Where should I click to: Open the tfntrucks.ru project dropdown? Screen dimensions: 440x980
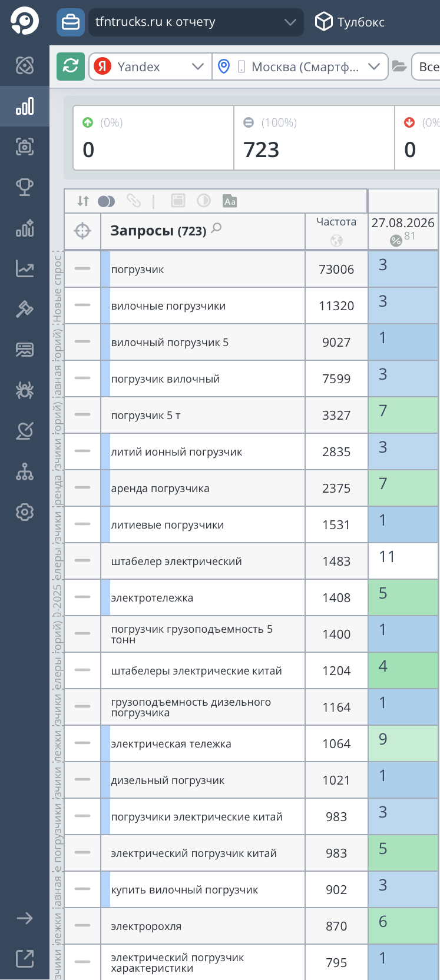196,22
